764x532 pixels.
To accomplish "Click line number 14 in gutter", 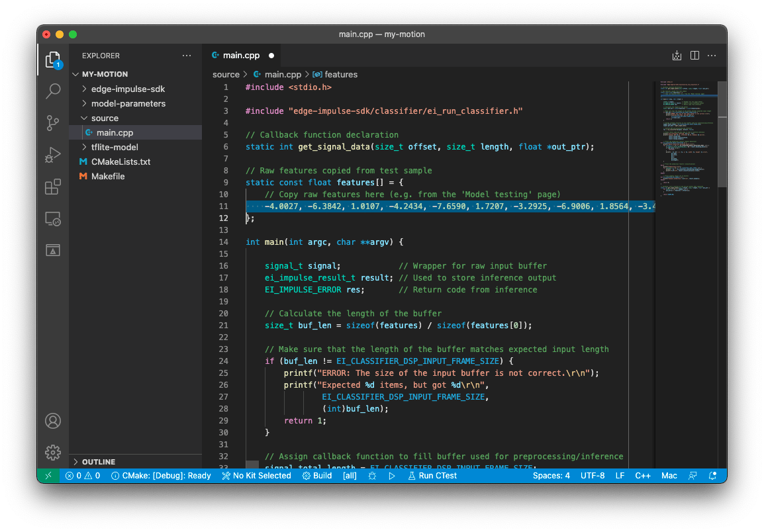I will point(223,242).
